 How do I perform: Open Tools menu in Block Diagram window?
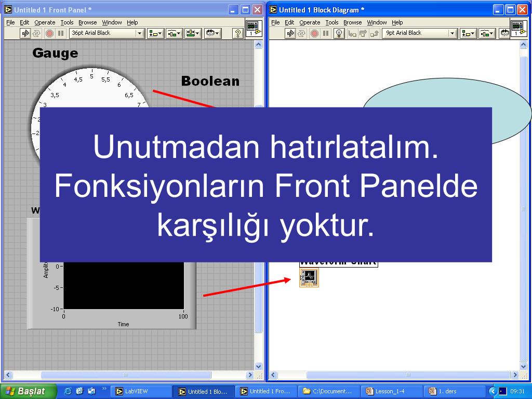(332, 22)
